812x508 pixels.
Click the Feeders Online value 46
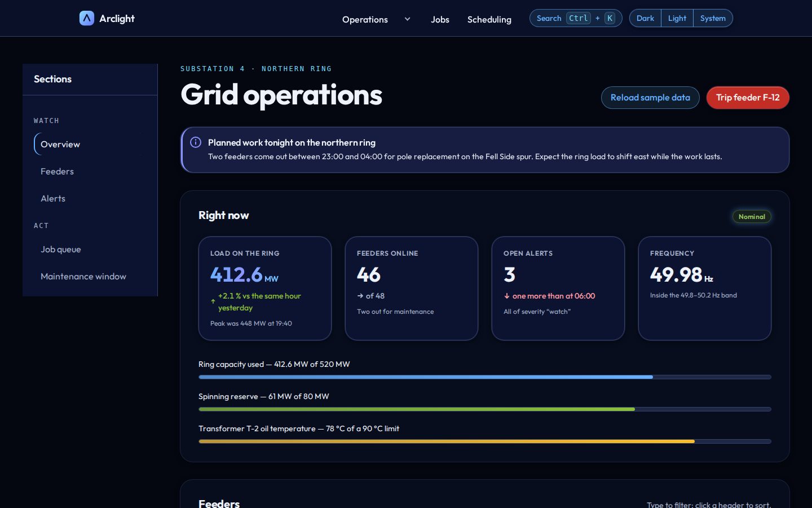tap(369, 275)
